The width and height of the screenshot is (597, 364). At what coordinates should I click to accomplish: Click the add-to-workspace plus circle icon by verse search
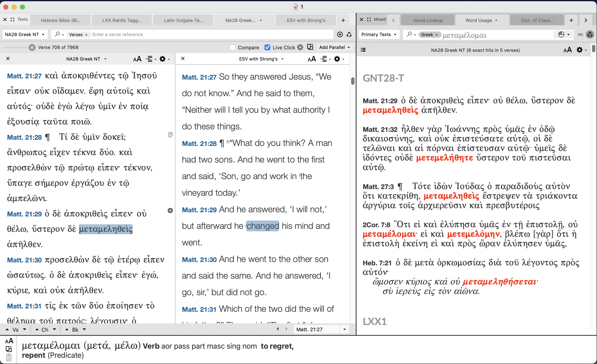tap(340, 34)
